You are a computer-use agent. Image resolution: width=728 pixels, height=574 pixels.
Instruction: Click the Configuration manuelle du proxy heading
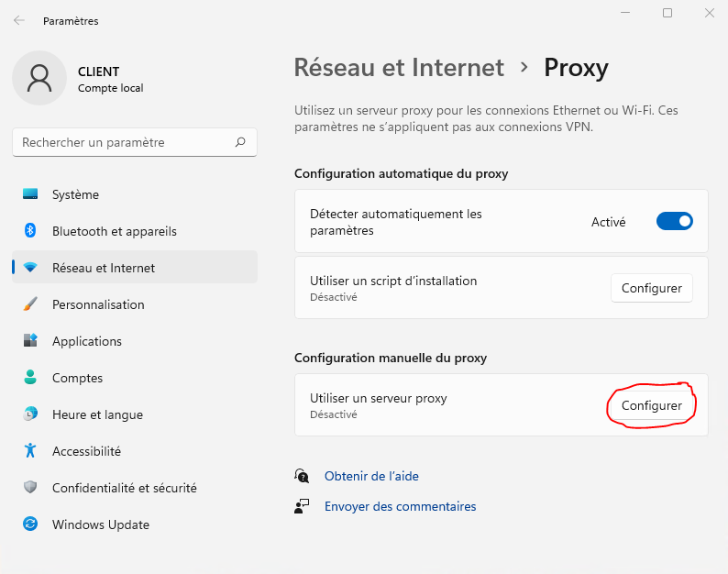pyautogui.click(x=391, y=358)
